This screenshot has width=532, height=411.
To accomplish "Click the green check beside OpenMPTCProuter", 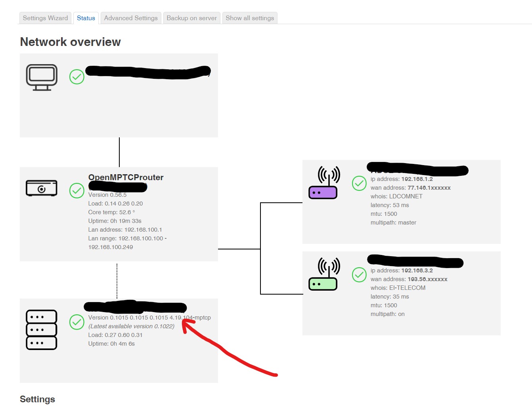I will coord(77,190).
